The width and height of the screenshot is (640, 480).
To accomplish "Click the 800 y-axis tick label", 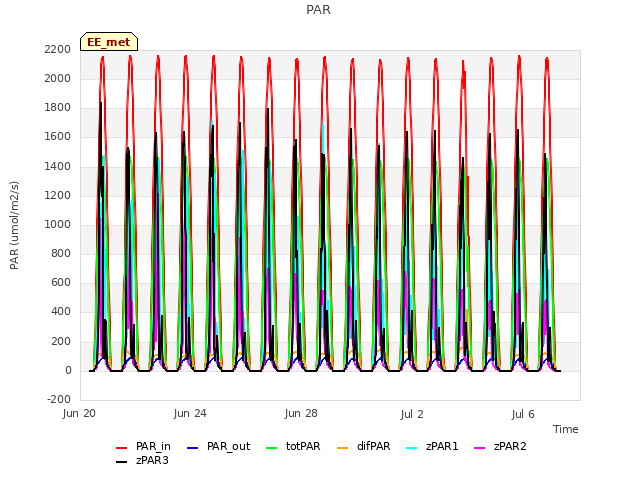I will tap(61, 254).
